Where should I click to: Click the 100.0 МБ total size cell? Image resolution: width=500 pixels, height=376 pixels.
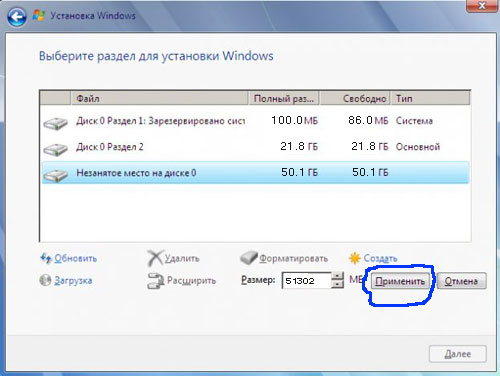pyautogui.click(x=294, y=120)
